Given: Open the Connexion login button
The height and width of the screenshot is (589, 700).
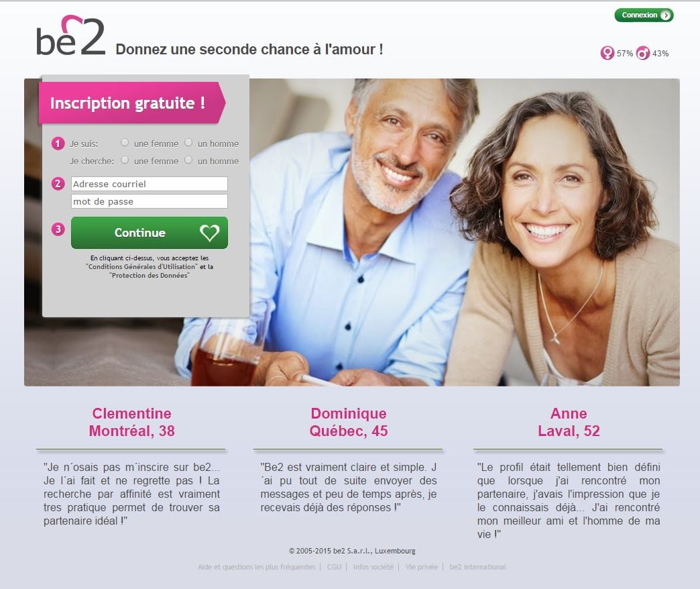Looking at the screenshot, I should pyautogui.click(x=644, y=15).
